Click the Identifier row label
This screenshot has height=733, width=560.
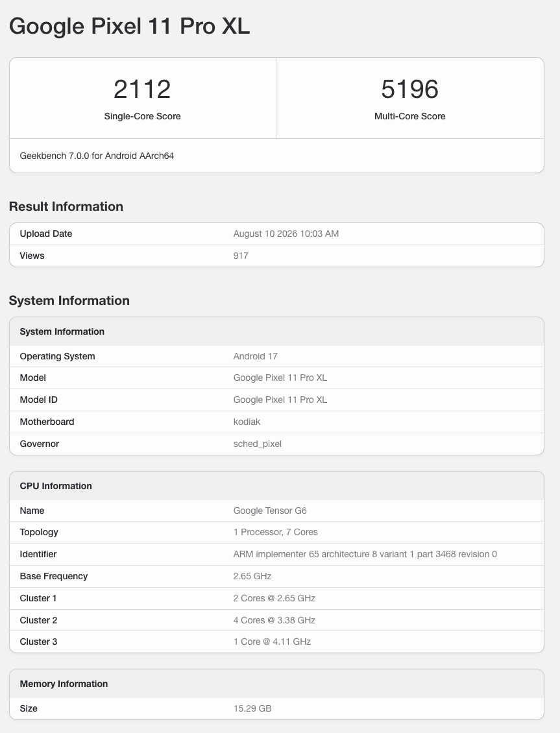[x=38, y=554]
